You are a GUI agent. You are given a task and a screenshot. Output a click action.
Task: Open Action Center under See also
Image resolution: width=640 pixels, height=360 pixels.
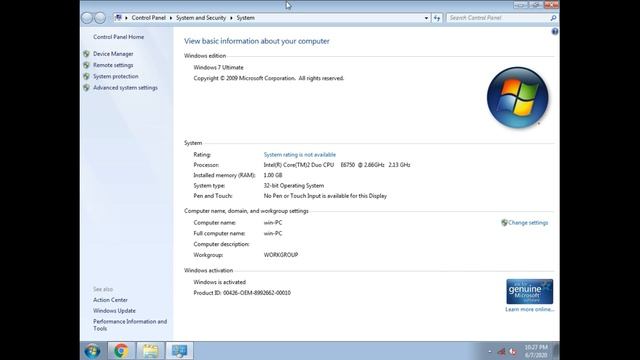coord(110,300)
